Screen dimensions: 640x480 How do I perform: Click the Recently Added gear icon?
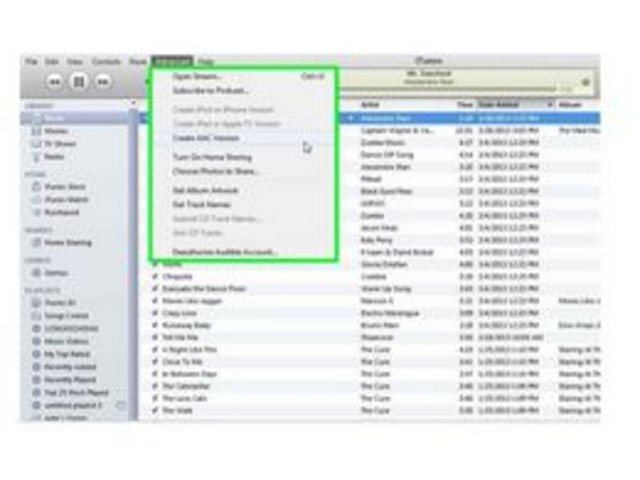[x=37, y=367]
